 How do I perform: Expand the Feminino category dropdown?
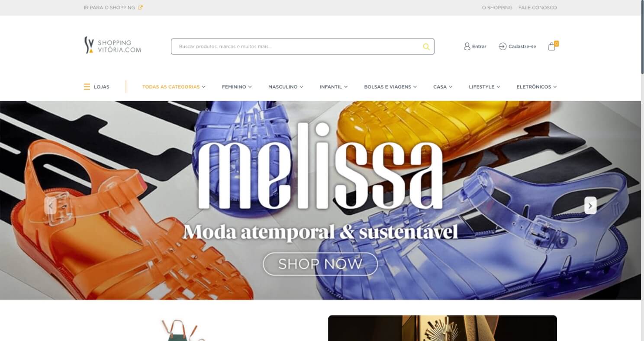click(237, 87)
